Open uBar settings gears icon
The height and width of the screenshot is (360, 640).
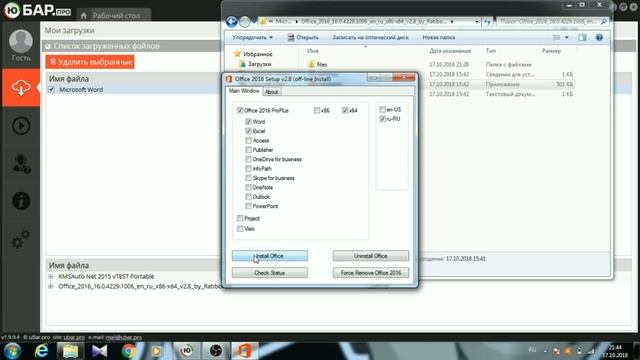(20, 239)
